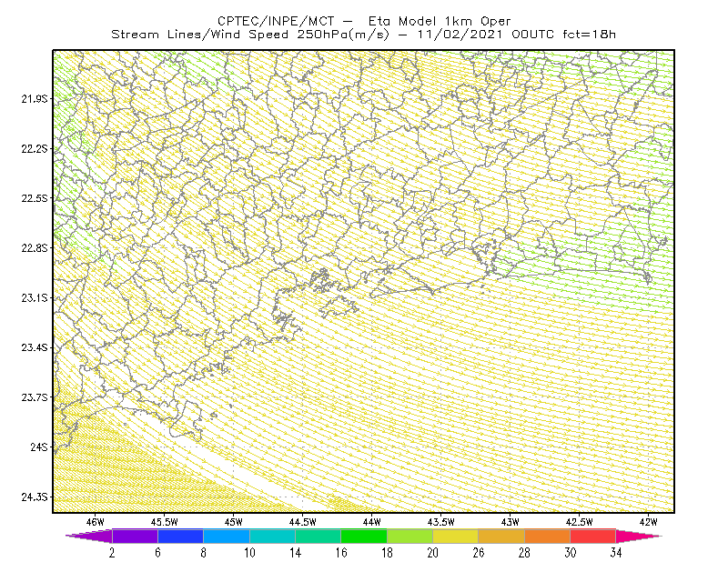Click the bright green 16-18 colorbar segment
728x562 pixels.
coord(364,536)
